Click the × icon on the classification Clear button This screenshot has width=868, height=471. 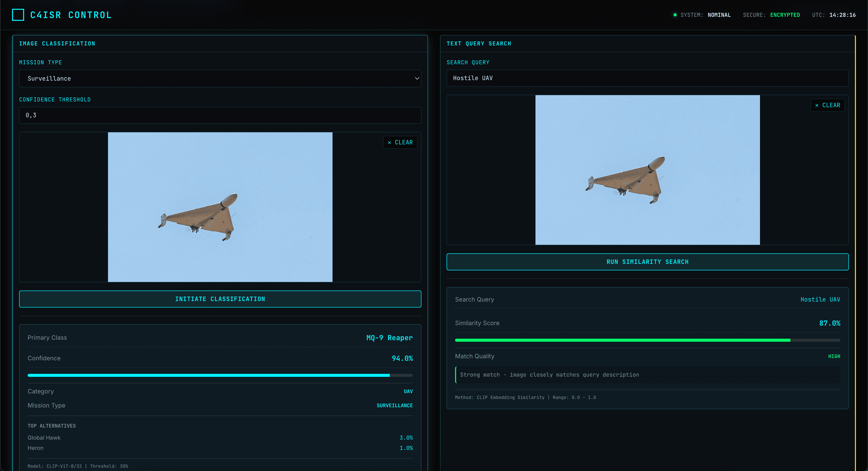click(390, 142)
